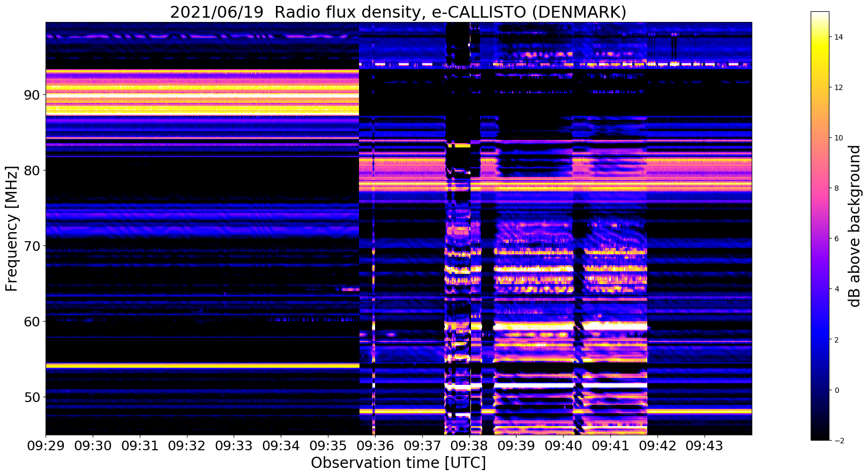Click the 09:35 time tick label
The image size is (868, 476).
[x=328, y=445]
